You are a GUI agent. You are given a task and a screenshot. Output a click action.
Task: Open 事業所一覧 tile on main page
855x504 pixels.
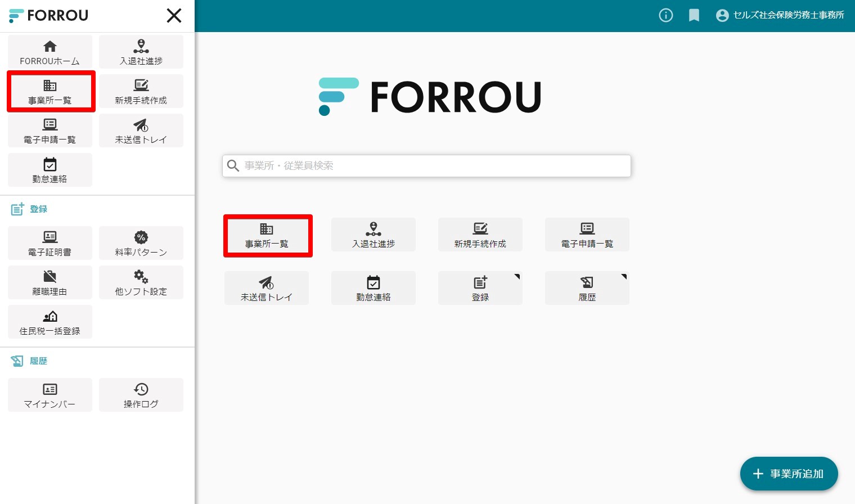pos(267,235)
